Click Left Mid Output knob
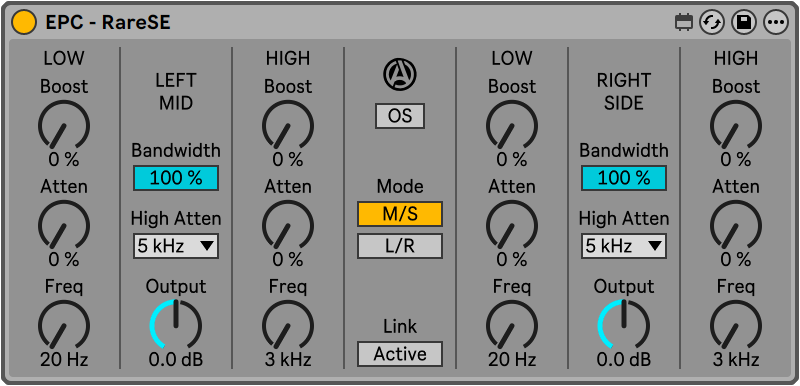This screenshot has height=386, width=800. click(x=176, y=324)
